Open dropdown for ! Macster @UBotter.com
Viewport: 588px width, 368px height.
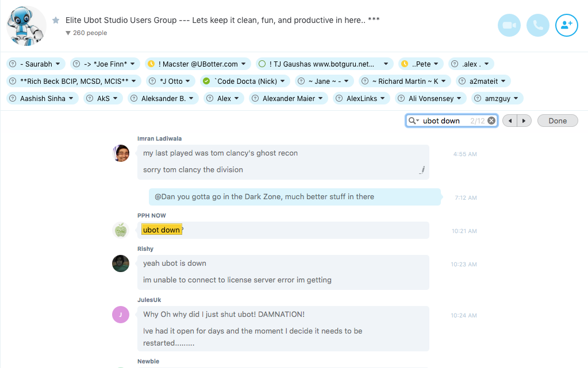point(243,64)
